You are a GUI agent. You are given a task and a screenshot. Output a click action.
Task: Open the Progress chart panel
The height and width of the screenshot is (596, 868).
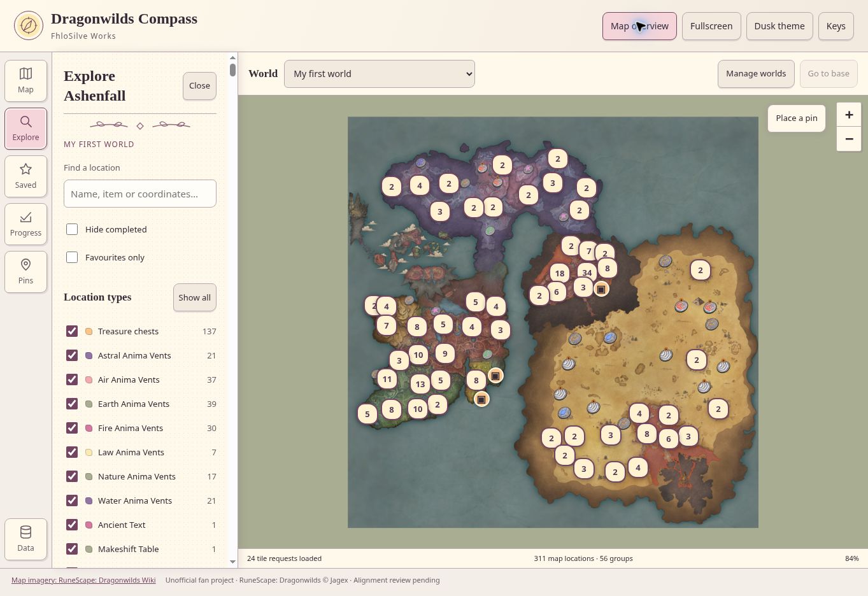pyautogui.click(x=25, y=224)
